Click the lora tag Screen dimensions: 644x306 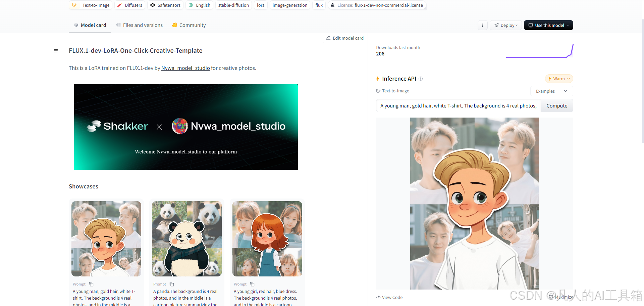coord(261,5)
